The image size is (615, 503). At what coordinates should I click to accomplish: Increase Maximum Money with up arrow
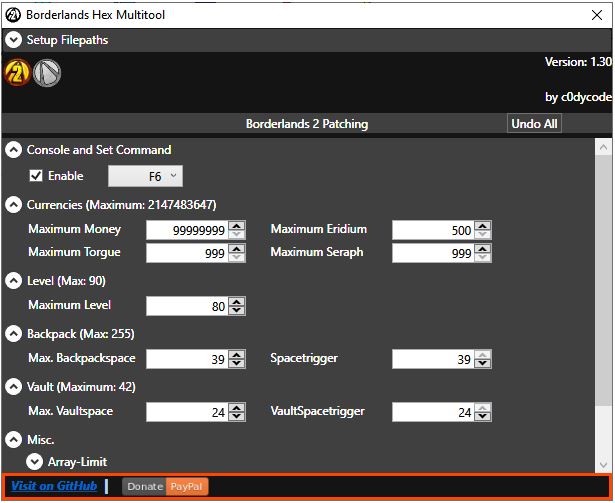point(237,226)
